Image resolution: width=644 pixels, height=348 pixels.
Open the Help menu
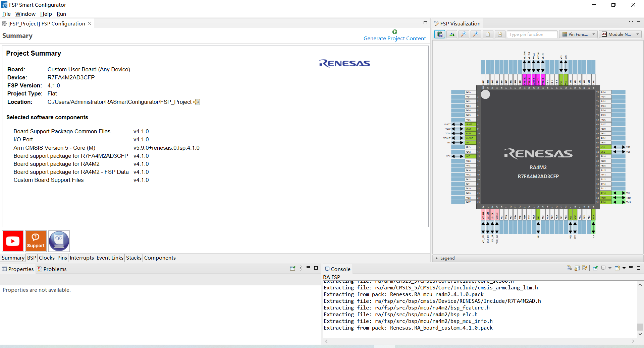(x=46, y=14)
